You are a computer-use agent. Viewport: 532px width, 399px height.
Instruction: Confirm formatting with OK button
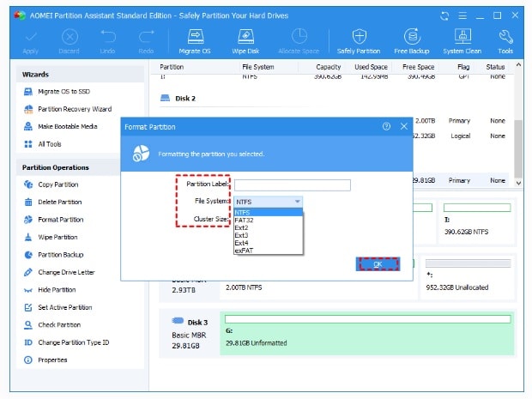click(x=378, y=264)
